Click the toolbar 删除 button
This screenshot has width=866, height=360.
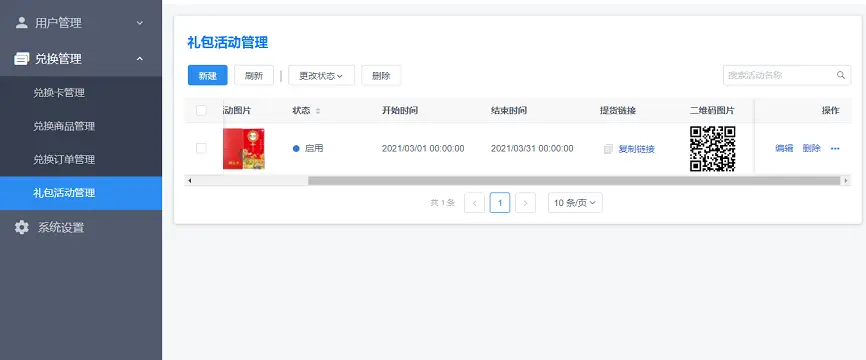tap(381, 76)
